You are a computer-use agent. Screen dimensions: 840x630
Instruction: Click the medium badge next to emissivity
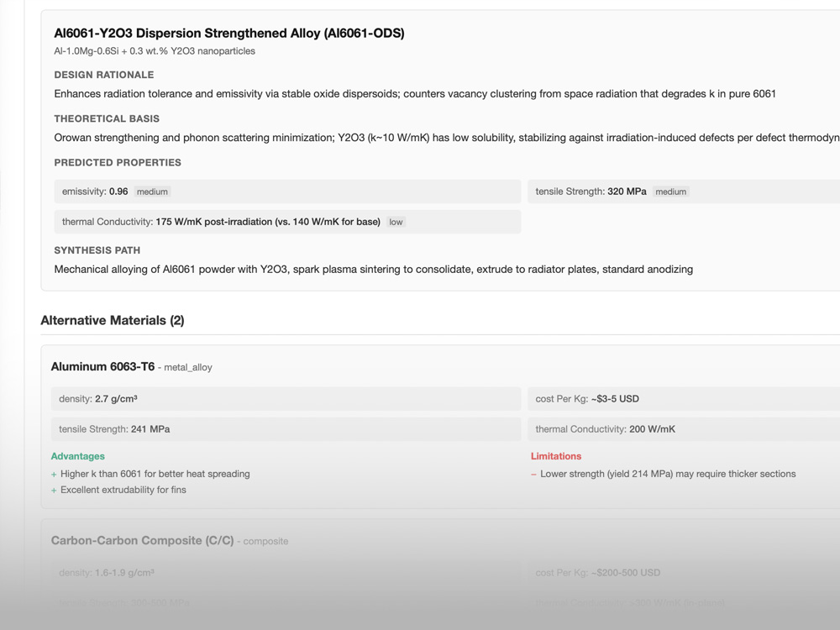[x=152, y=192]
